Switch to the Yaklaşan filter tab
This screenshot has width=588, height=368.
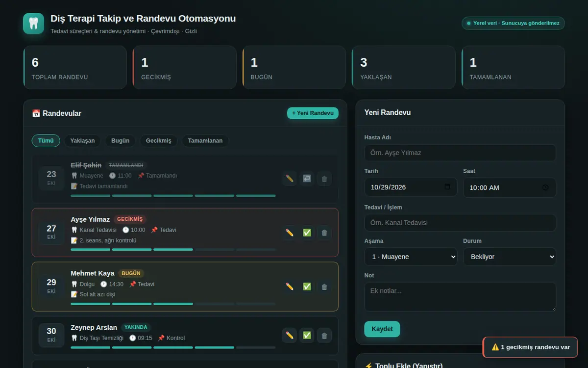pos(82,141)
